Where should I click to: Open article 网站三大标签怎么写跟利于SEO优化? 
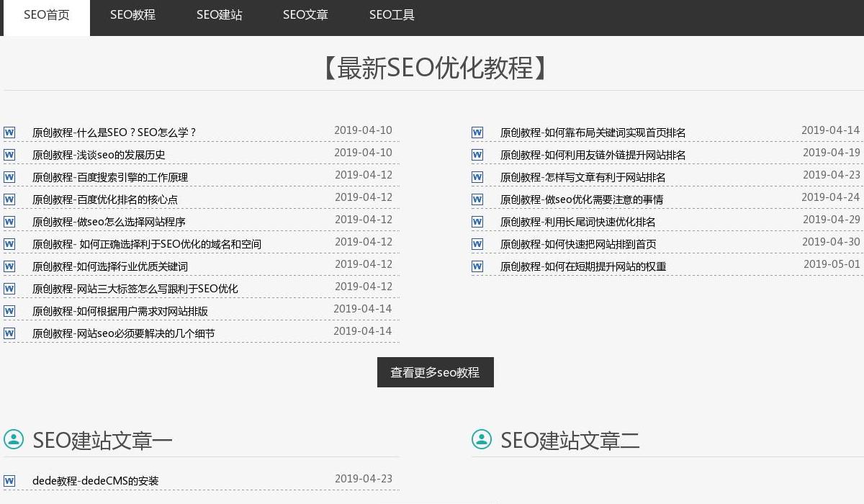coord(135,289)
